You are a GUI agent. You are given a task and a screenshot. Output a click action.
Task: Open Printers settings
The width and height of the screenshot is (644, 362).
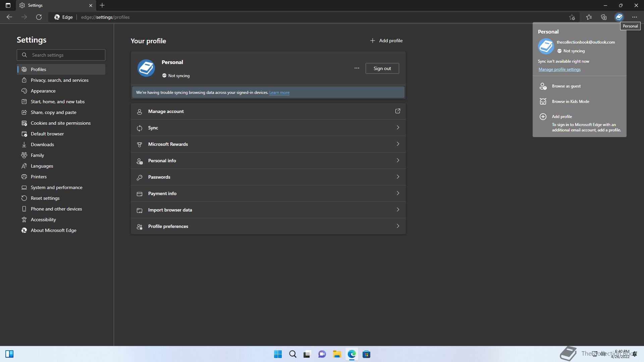(x=61, y=177)
